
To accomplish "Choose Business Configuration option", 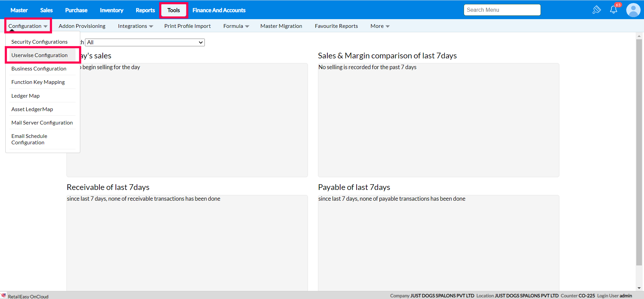I will tap(39, 69).
